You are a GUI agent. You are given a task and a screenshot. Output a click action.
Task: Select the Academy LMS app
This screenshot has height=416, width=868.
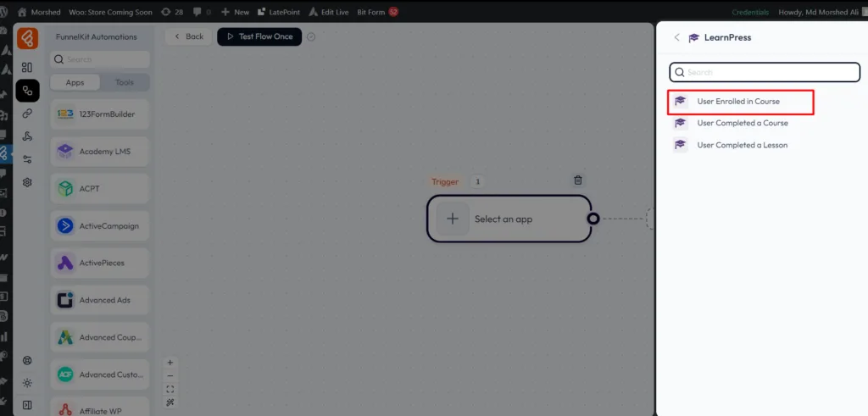coord(100,152)
